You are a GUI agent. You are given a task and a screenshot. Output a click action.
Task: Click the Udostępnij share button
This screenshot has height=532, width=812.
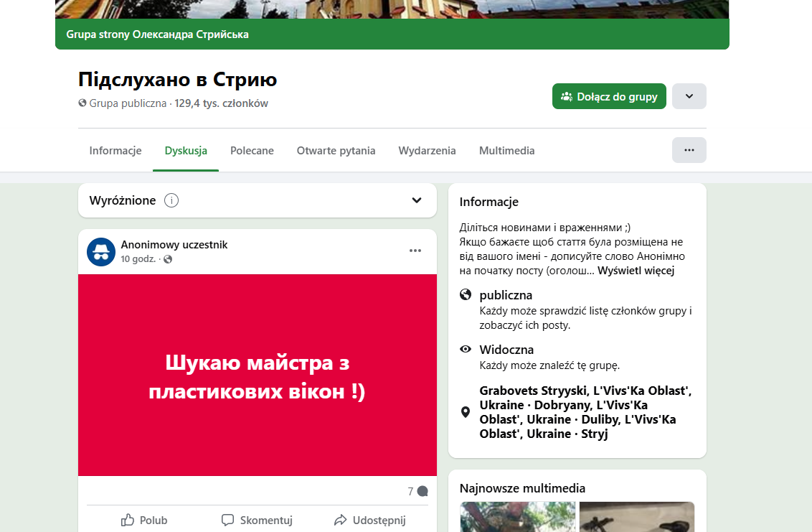point(370,521)
